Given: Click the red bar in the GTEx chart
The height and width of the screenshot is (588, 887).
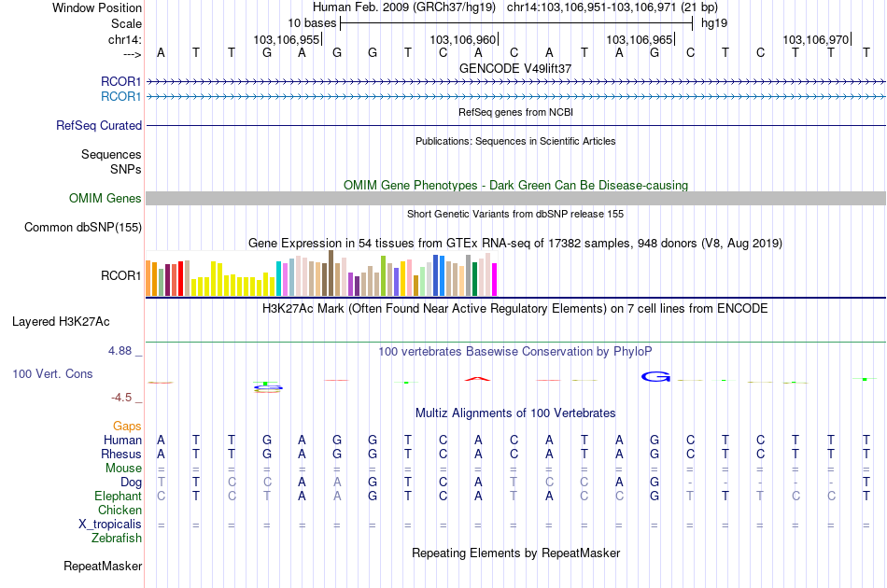Looking at the screenshot, I should [180, 279].
